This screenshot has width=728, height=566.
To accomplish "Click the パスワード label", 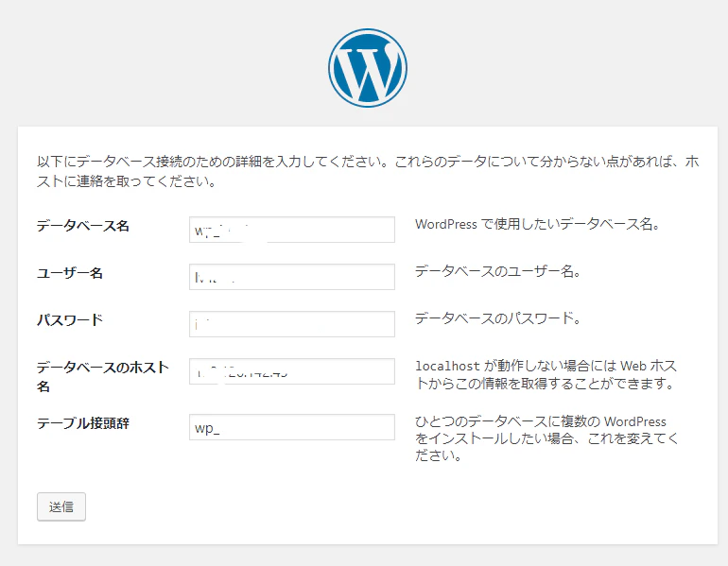I will coord(70,320).
